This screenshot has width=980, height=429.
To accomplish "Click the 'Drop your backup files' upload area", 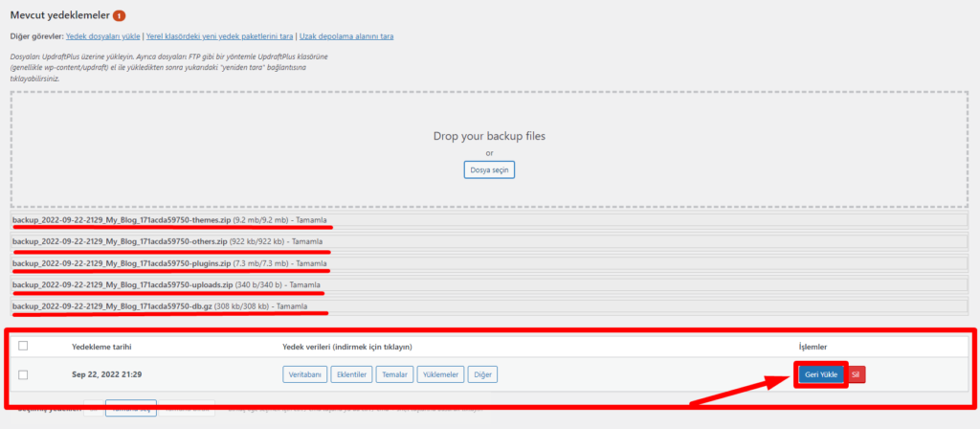I will click(489, 136).
